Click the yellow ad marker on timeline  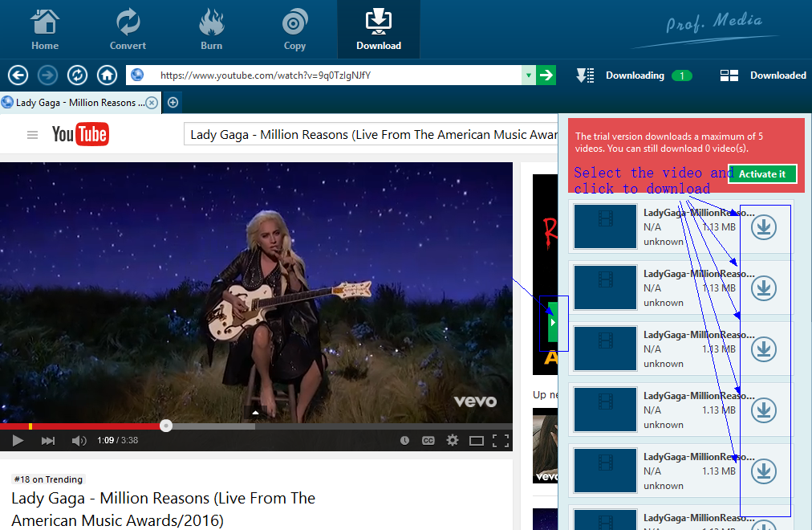click(x=30, y=426)
